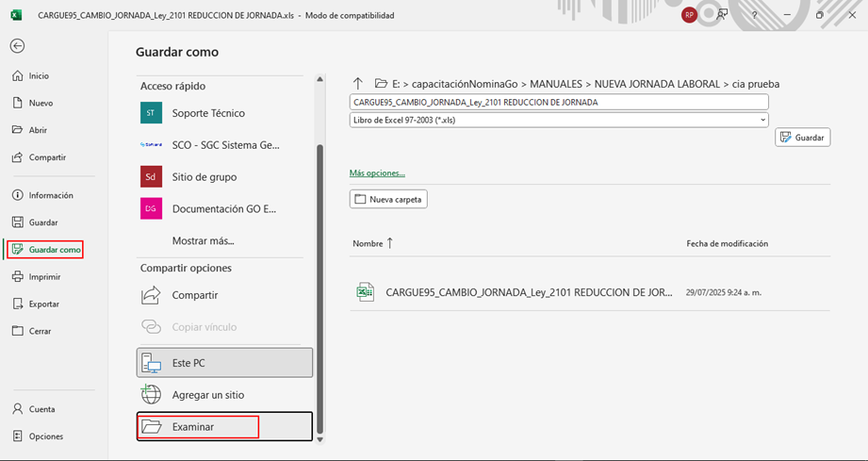Open the Sitio de grupo location
This screenshot has width=868, height=461.
(x=204, y=176)
